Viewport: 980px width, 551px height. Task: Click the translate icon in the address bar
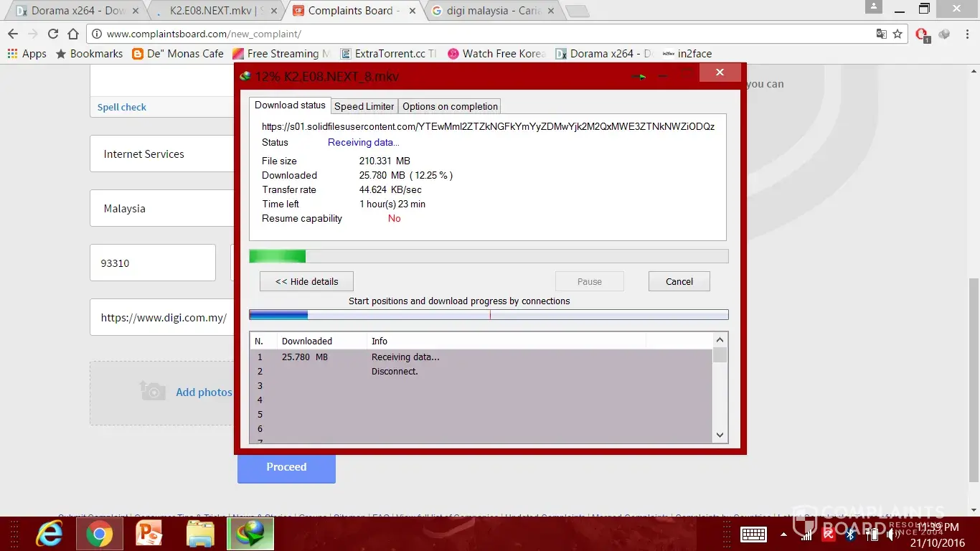pyautogui.click(x=882, y=34)
